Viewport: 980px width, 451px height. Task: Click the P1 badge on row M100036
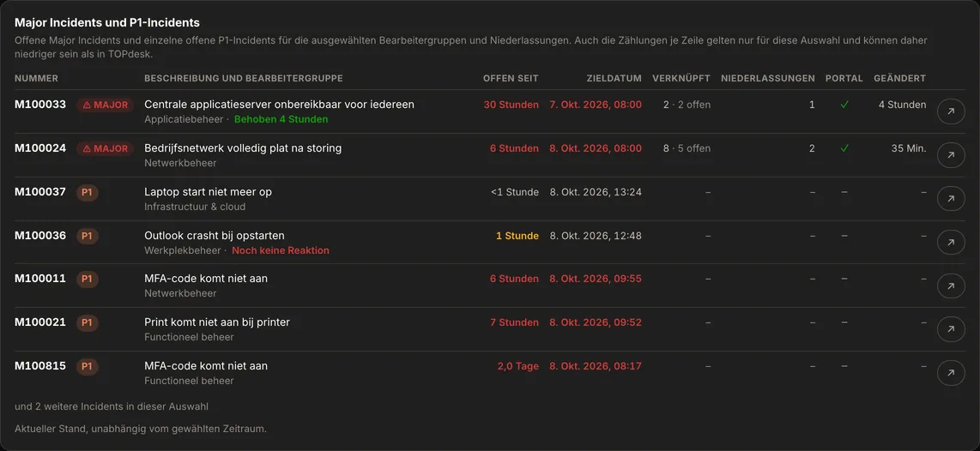[x=87, y=236]
